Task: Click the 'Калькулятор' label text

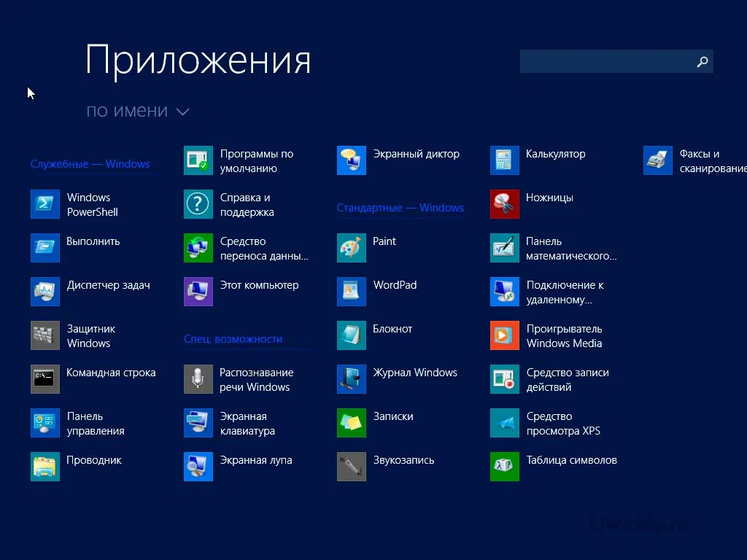Action: (x=555, y=154)
